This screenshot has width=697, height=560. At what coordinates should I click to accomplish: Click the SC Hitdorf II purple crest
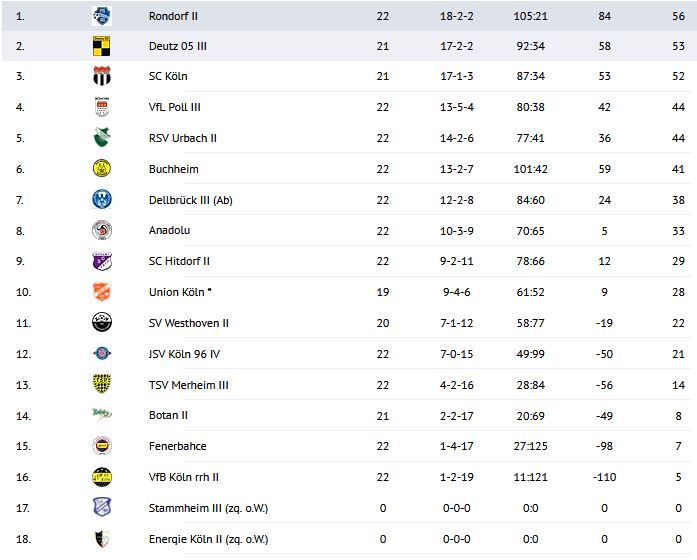102,261
